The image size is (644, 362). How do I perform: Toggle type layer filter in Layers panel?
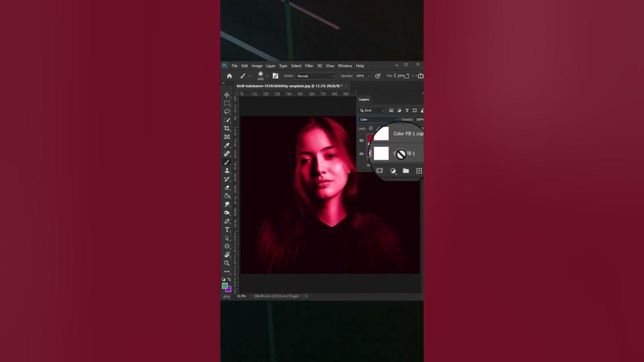coord(407,111)
